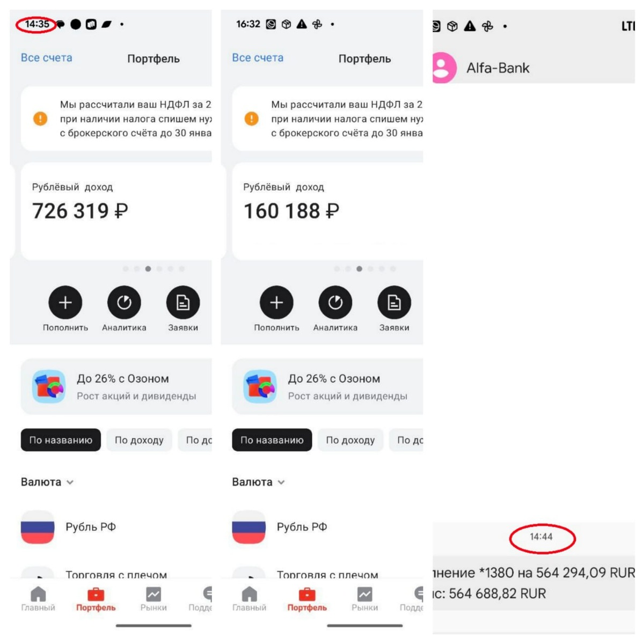The width and height of the screenshot is (644, 644).
Task: Tap orange warning icon in left НДФЛ notice
Action: 40,119
